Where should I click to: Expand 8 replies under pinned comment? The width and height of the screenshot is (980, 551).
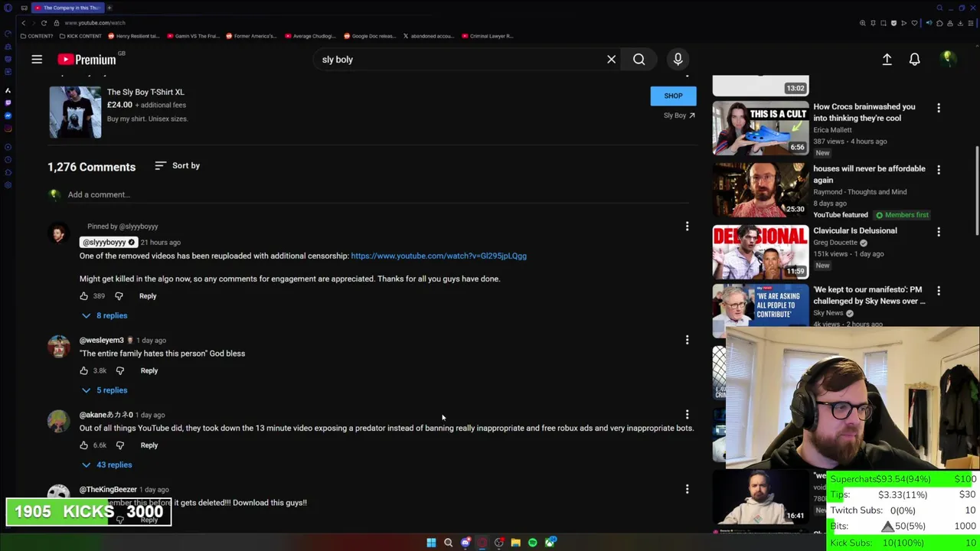[x=104, y=315]
